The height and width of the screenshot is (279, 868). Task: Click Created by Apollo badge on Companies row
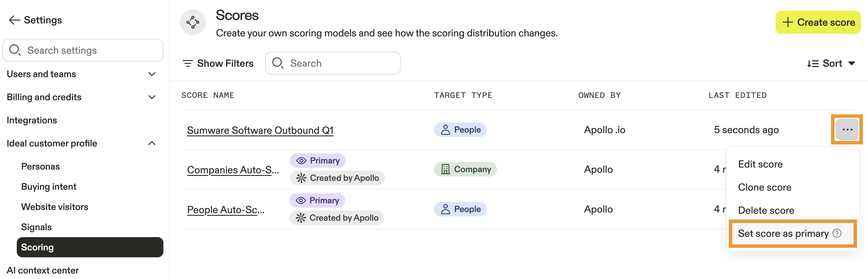point(337,178)
